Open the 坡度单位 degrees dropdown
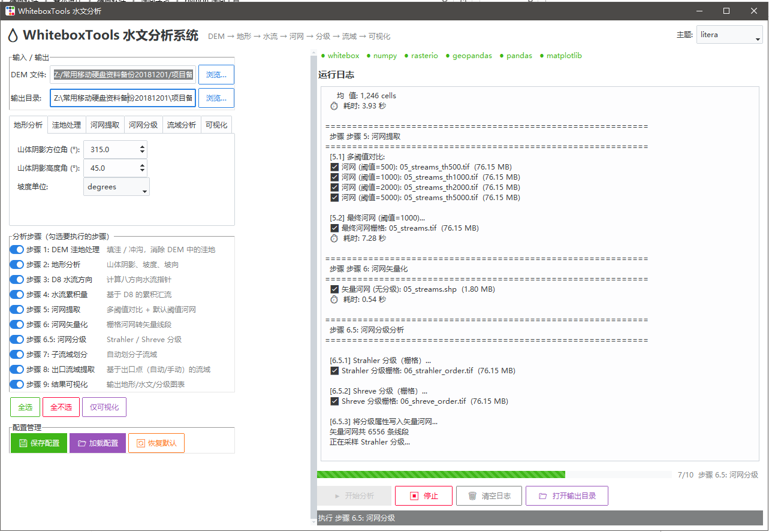Viewport: 769px width, 532px height. tap(116, 187)
